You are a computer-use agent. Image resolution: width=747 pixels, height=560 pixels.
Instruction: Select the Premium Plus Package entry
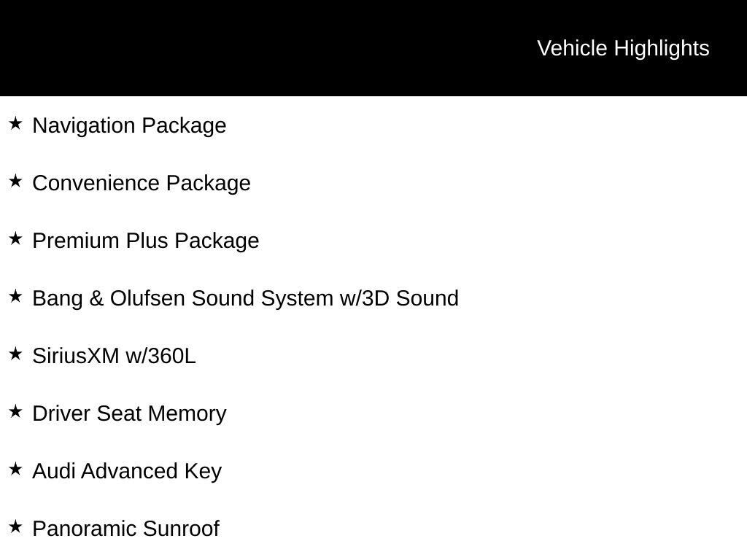point(146,241)
